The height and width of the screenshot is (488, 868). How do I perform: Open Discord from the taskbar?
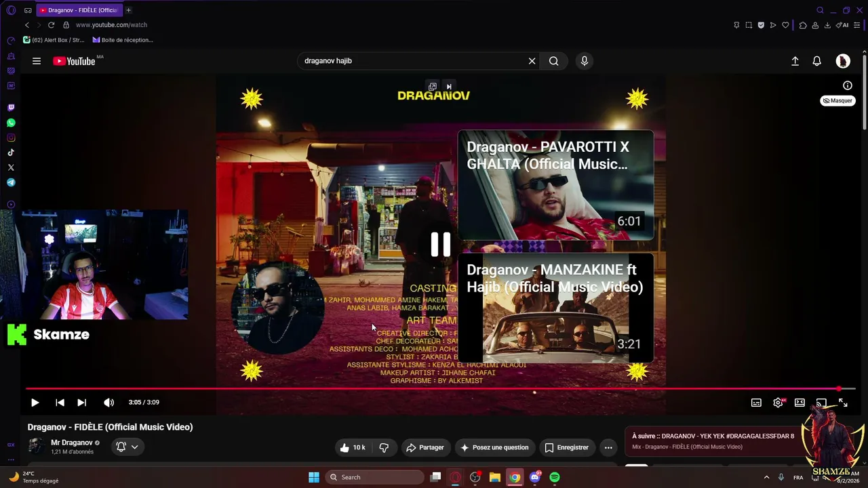coord(535,477)
